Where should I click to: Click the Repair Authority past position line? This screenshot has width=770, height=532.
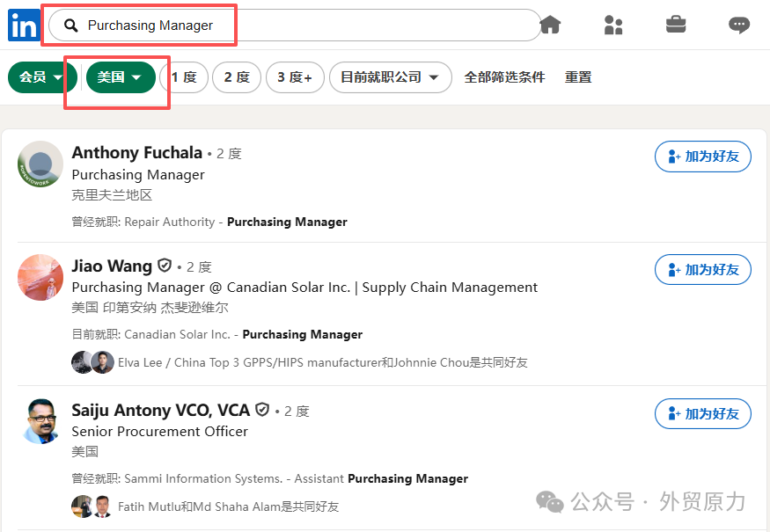pyautogui.click(x=209, y=222)
